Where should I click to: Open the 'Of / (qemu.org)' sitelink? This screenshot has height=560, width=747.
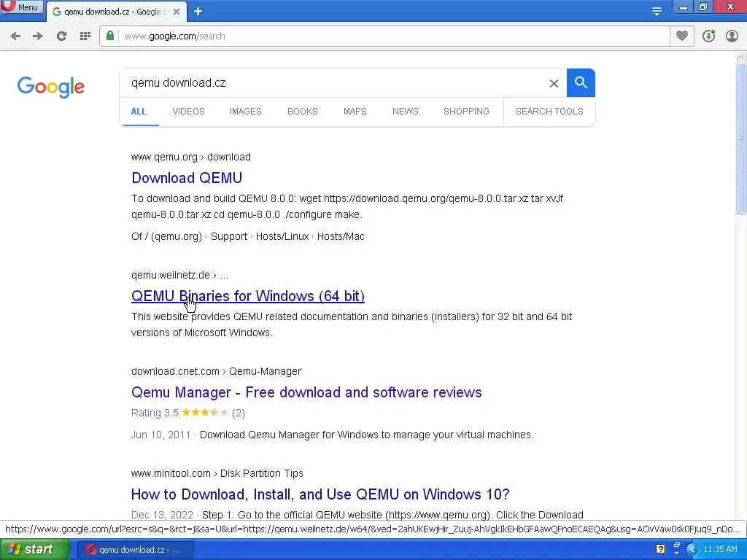coord(166,236)
